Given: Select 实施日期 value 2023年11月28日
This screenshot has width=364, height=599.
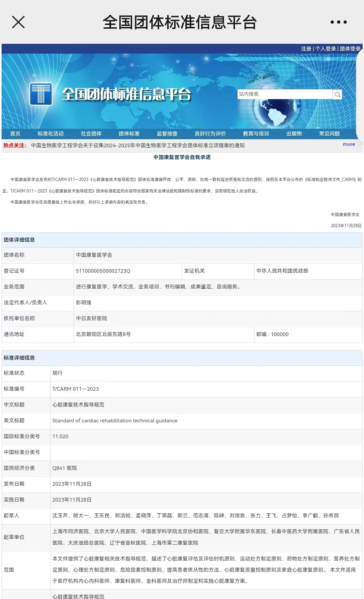Looking at the screenshot, I should (72, 500).
